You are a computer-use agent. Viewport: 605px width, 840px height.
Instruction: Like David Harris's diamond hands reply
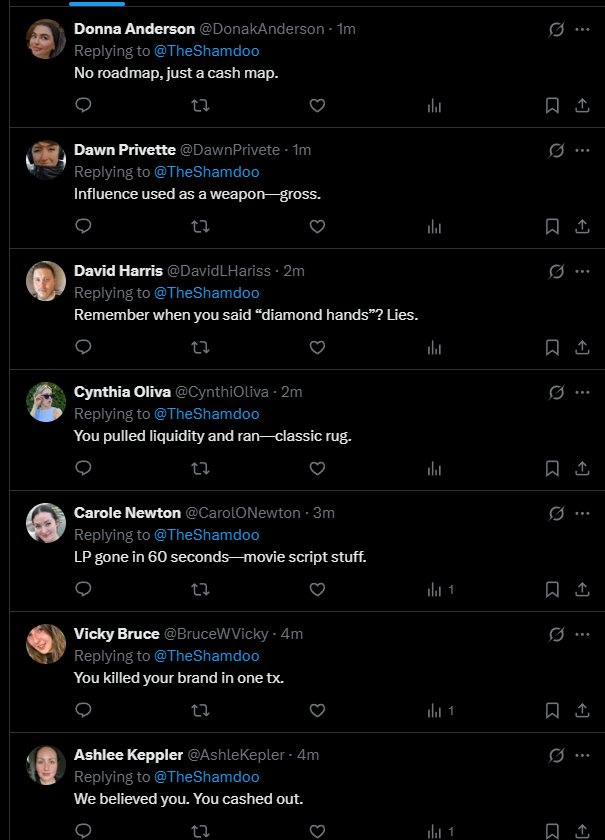(317, 347)
